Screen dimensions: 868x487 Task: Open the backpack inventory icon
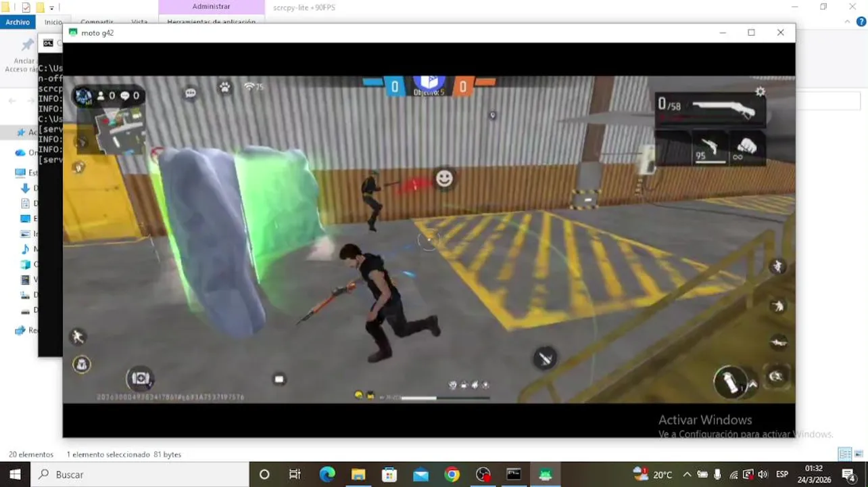(x=81, y=365)
